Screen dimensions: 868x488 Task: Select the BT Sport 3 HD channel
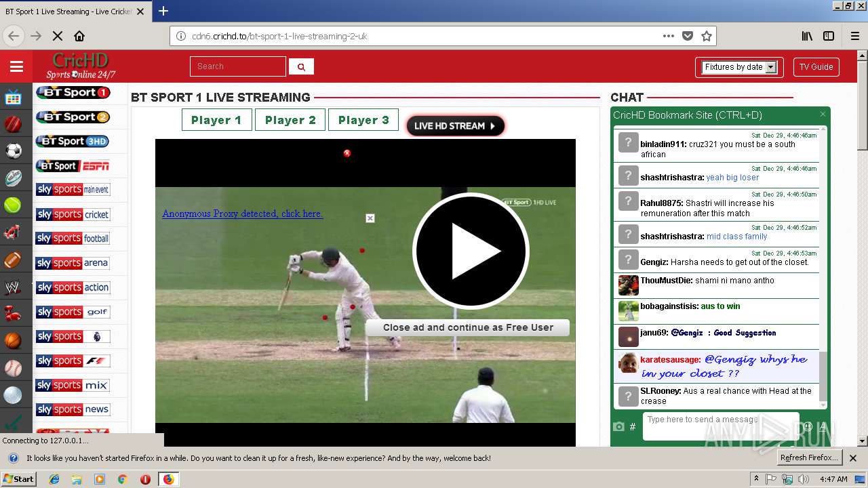click(x=73, y=141)
